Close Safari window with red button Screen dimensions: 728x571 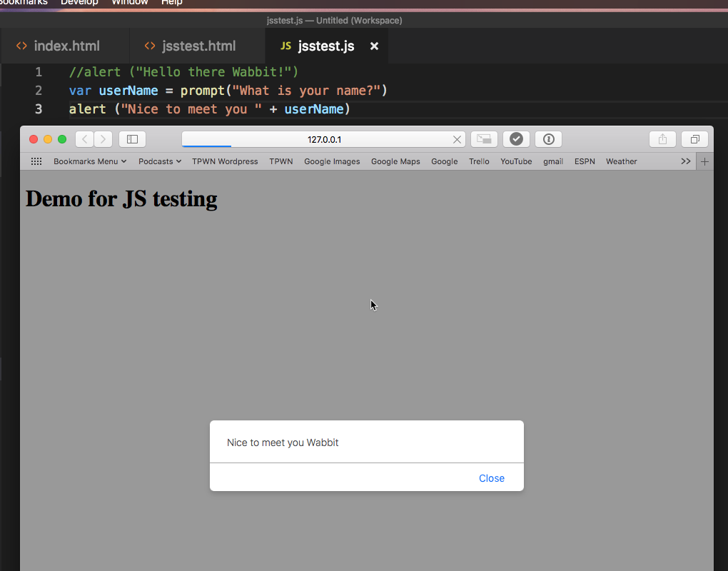point(34,139)
